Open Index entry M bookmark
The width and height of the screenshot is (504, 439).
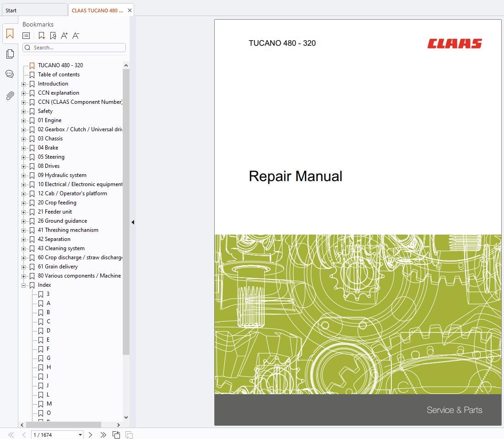click(49, 404)
